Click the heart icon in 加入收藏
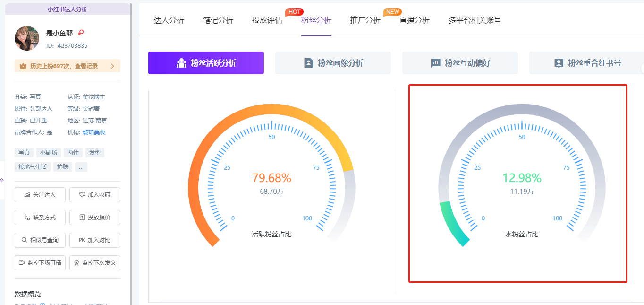Image resolution: width=644 pixels, height=305 pixels. [82, 195]
